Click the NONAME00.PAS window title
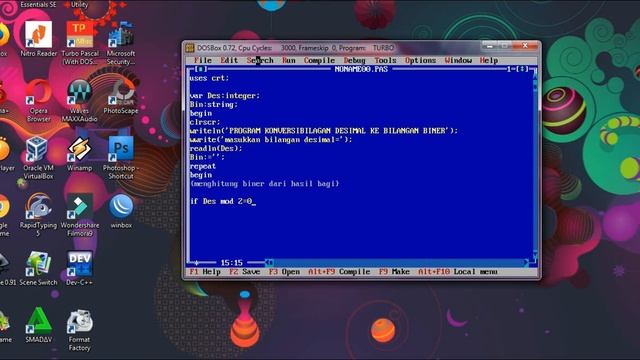The height and width of the screenshot is (360, 640). pos(361,69)
